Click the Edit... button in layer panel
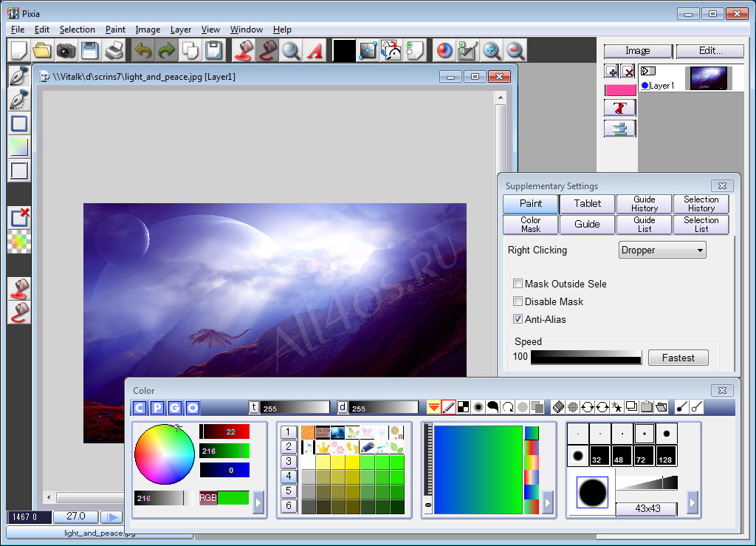The width and height of the screenshot is (756, 546). point(710,51)
